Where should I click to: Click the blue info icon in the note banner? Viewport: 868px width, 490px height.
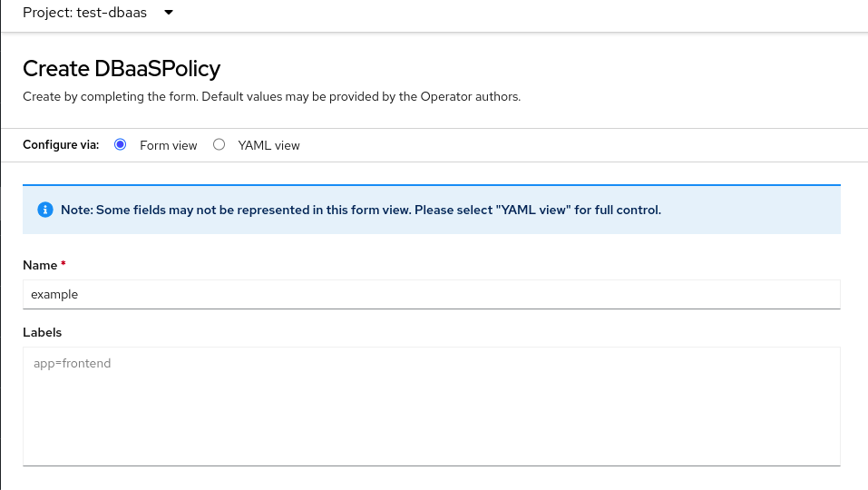(x=44, y=210)
